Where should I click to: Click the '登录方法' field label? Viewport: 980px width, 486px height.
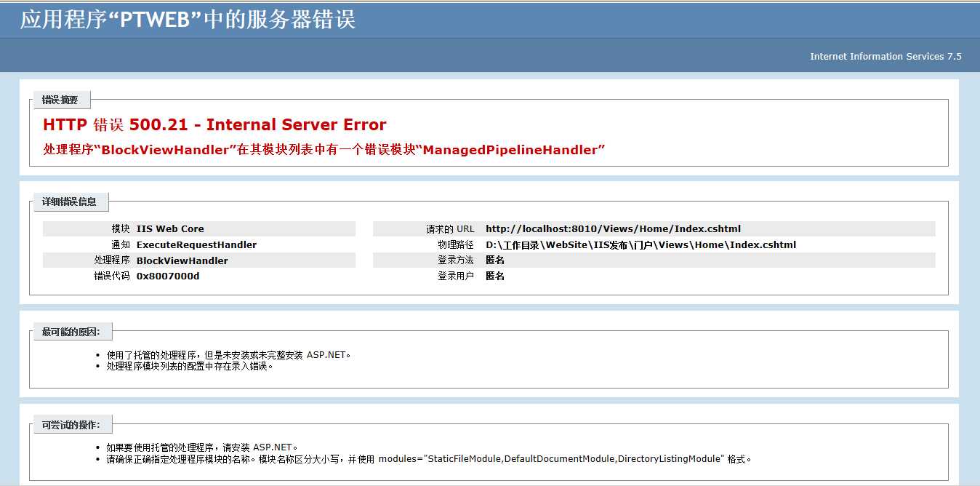pos(456,260)
